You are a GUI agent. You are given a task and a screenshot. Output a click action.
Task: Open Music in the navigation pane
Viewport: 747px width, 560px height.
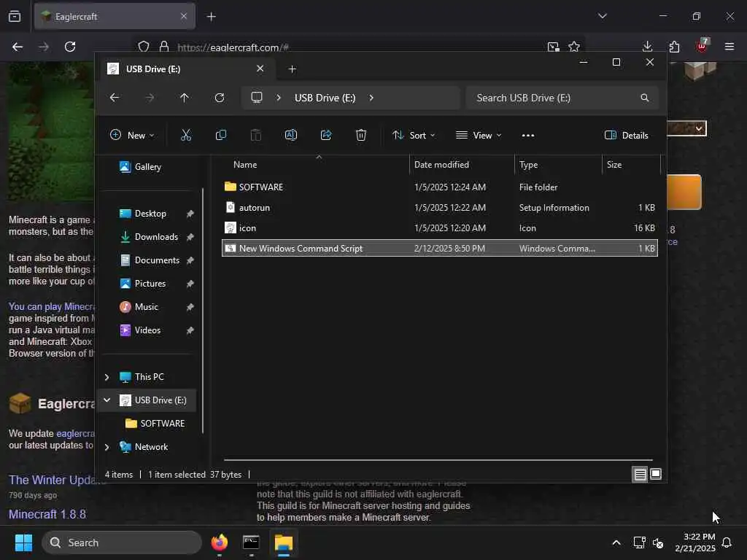click(139, 307)
